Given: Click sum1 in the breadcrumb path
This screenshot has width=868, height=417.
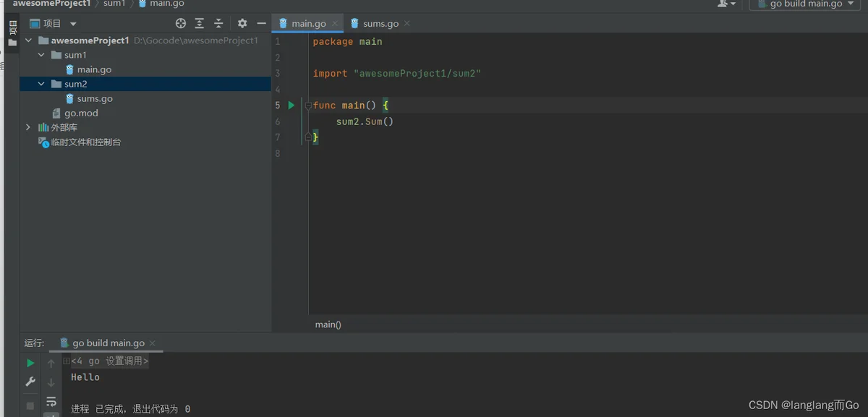Looking at the screenshot, I should click(114, 4).
